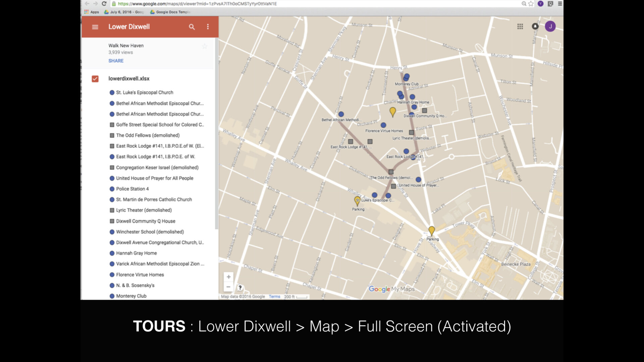Open the July 6, 2016 bookmark

(124, 12)
